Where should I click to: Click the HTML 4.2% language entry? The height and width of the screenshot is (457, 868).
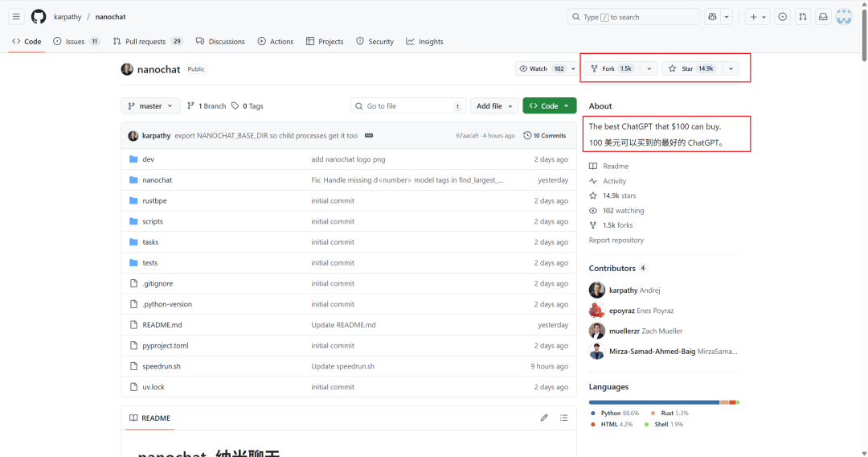coord(611,424)
